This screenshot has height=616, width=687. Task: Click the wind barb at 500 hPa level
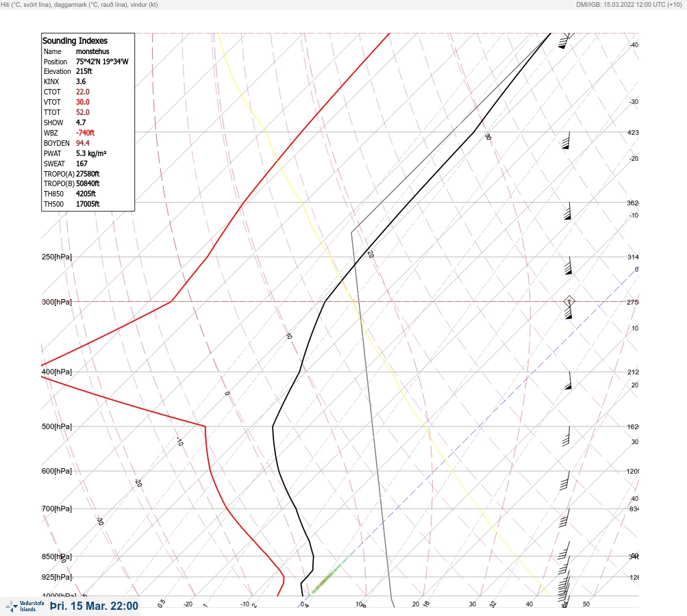pos(566,436)
